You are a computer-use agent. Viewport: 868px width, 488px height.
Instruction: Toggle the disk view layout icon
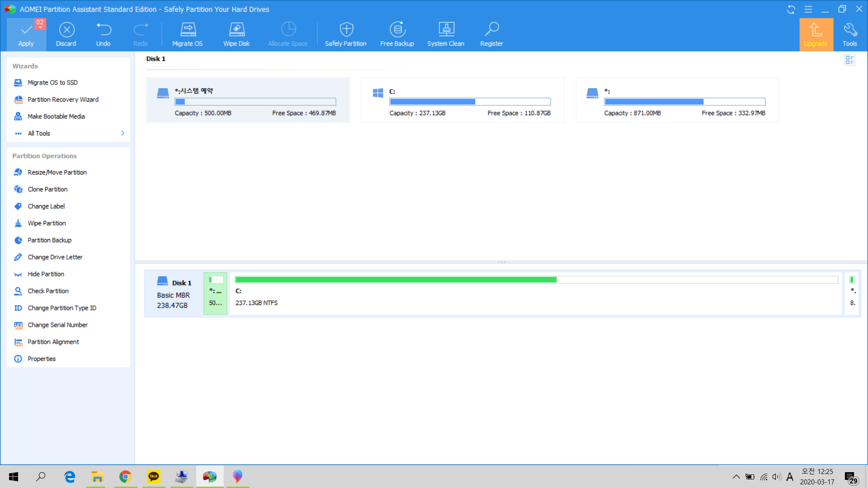pos(849,60)
